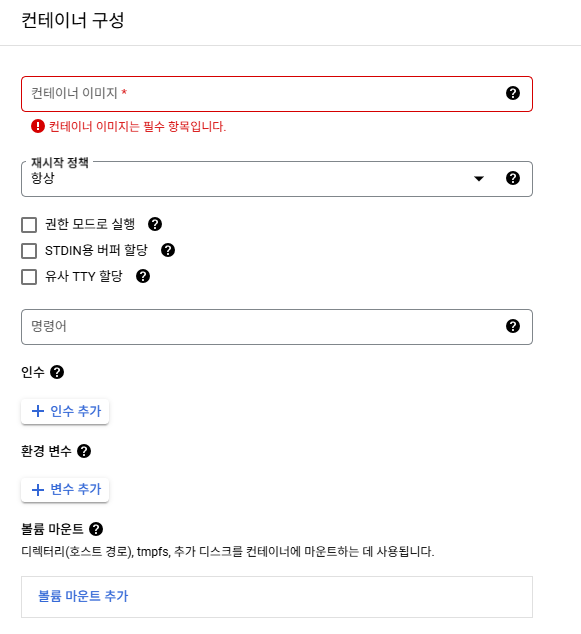
Task: Show help for 권한 모드로 실행
Action: [155, 224]
